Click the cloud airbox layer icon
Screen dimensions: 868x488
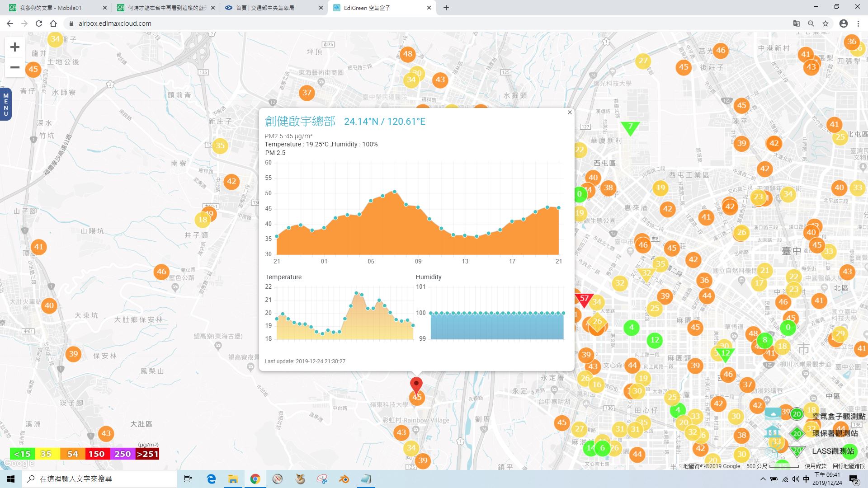point(773,413)
